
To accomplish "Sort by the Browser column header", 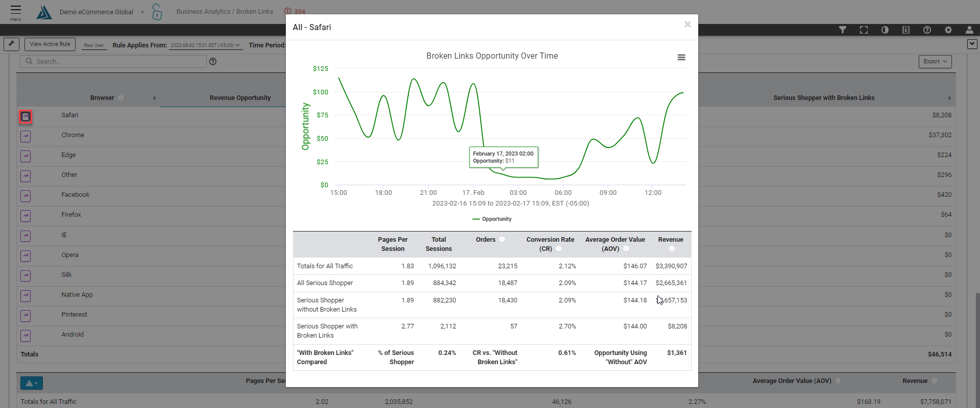I will [x=102, y=98].
